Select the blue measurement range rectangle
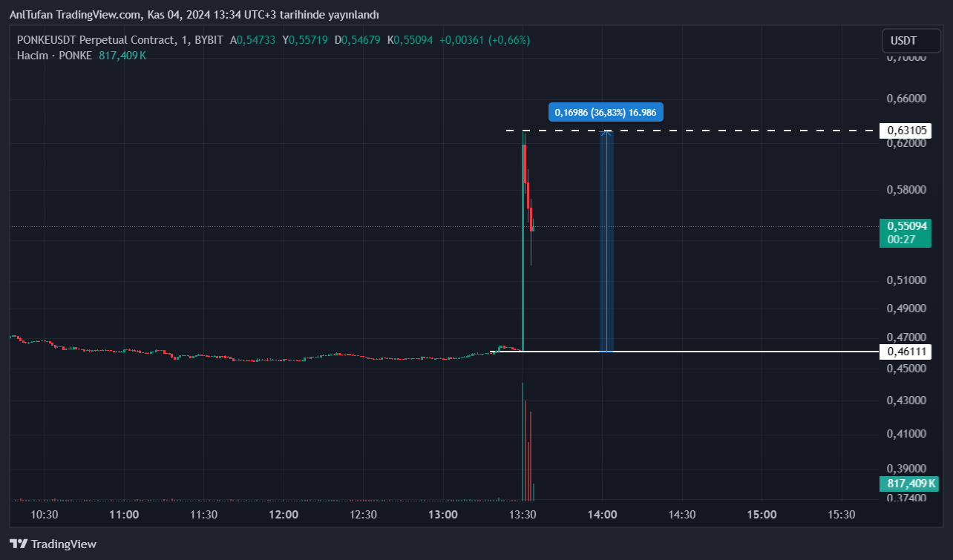The height and width of the screenshot is (560, 953). point(606,245)
